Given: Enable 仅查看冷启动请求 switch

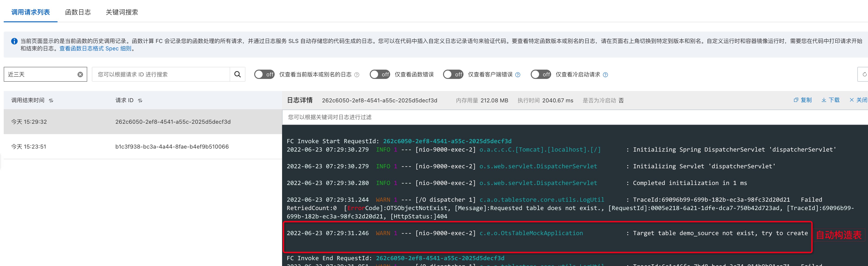Looking at the screenshot, I should (x=541, y=74).
